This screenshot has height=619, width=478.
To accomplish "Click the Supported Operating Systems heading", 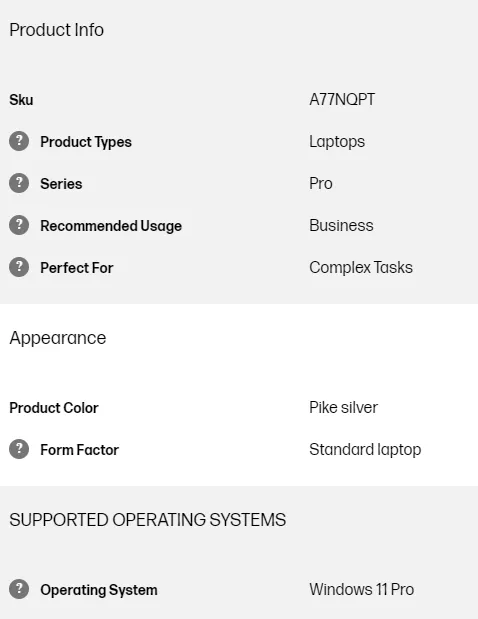I will 148,520.
